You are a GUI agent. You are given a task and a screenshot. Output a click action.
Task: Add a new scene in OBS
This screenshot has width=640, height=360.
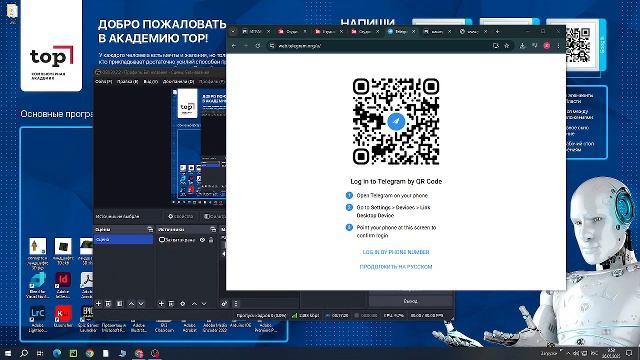point(98,304)
